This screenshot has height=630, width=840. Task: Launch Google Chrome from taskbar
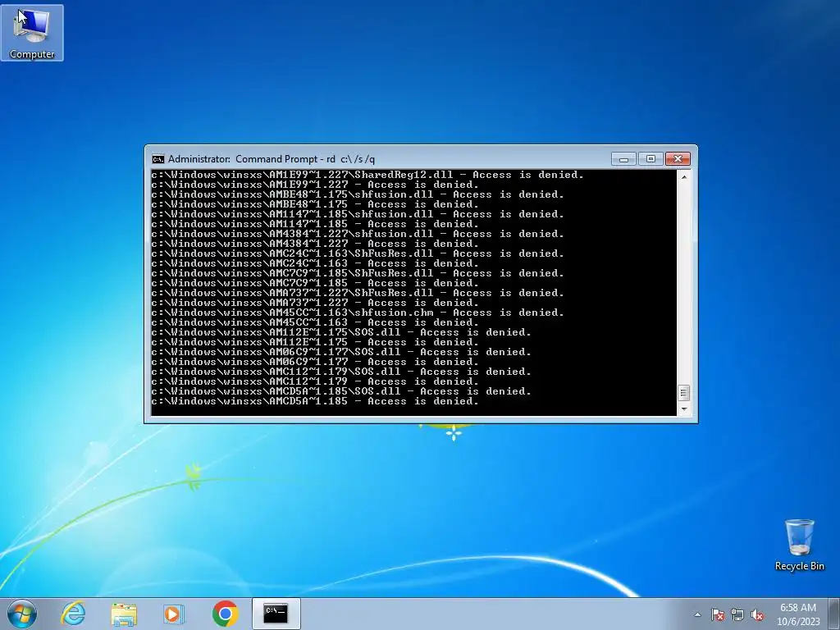tap(225, 614)
